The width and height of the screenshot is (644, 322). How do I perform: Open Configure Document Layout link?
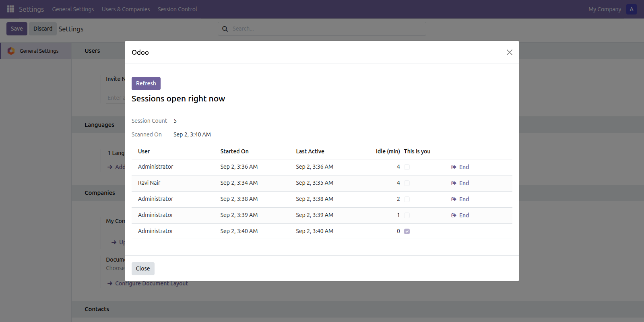pyautogui.click(x=151, y=283)
